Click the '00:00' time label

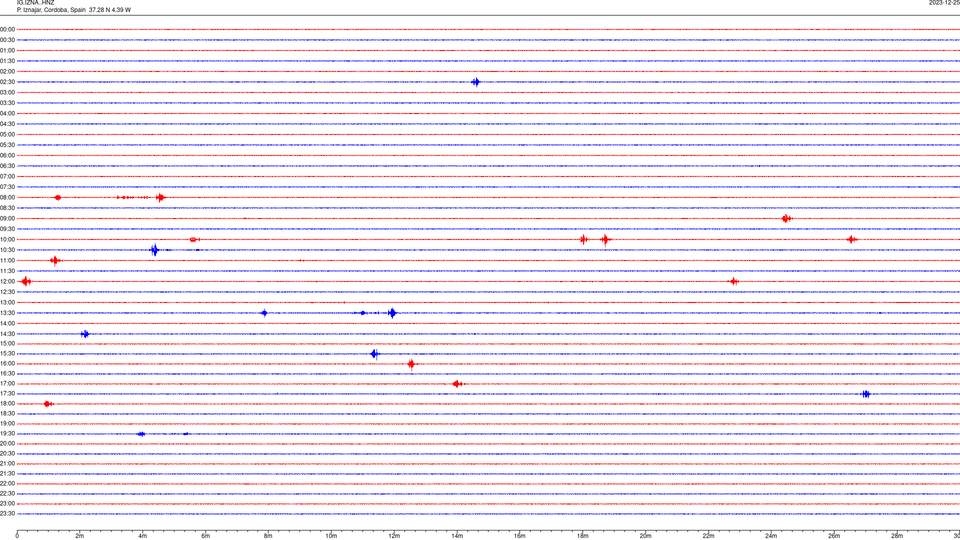tap(7, 29)
